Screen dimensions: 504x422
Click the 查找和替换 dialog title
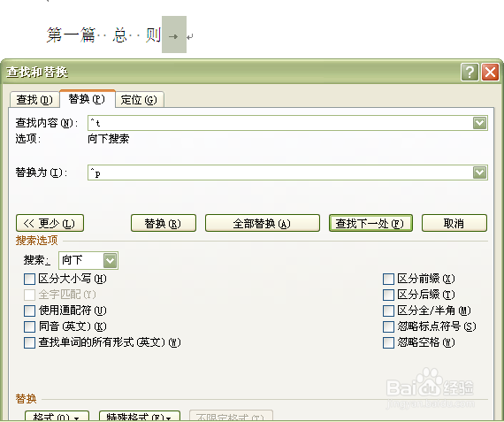coord(37,72)
